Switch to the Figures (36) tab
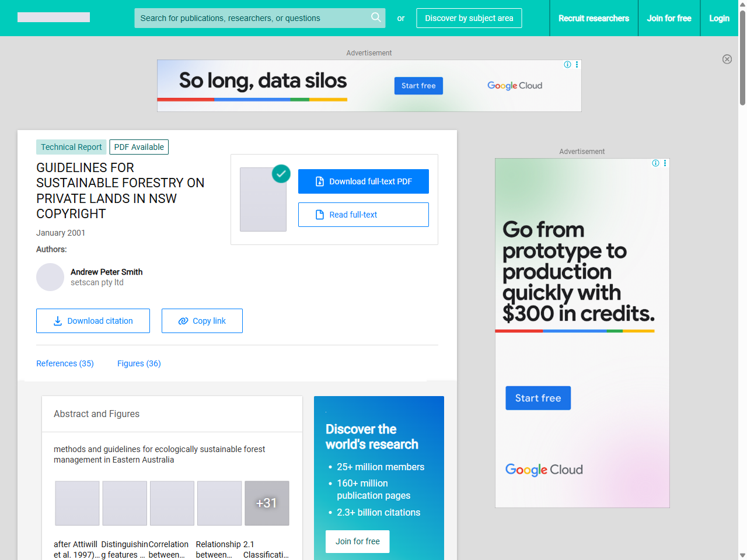The width and height of the screenshot is (747, 560). tap(139, 363)
